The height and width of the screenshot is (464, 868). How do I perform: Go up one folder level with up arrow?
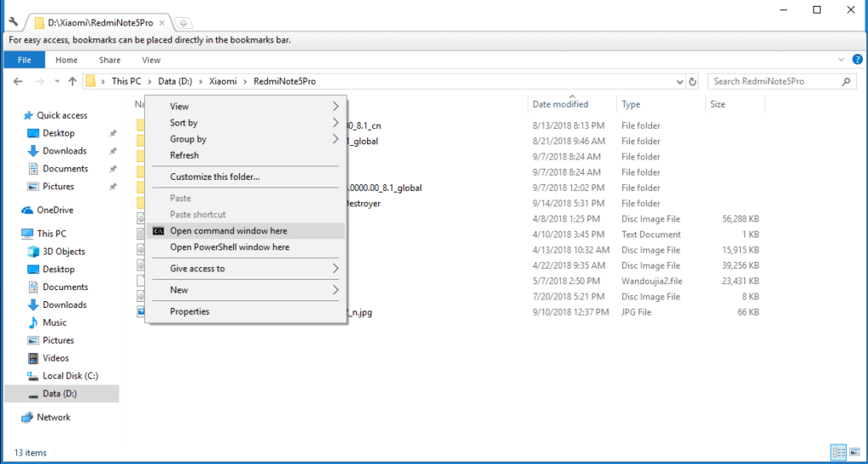pyautogui.click(x=73, y=81)
